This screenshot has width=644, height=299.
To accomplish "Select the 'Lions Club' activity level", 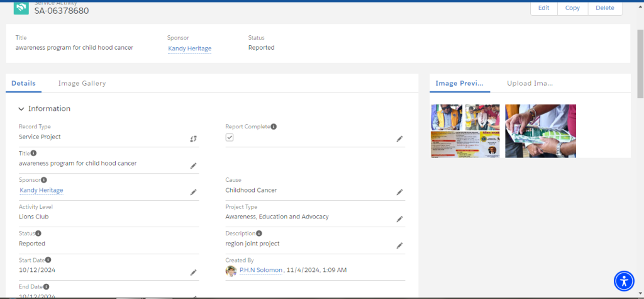I will tap(34, 217).
